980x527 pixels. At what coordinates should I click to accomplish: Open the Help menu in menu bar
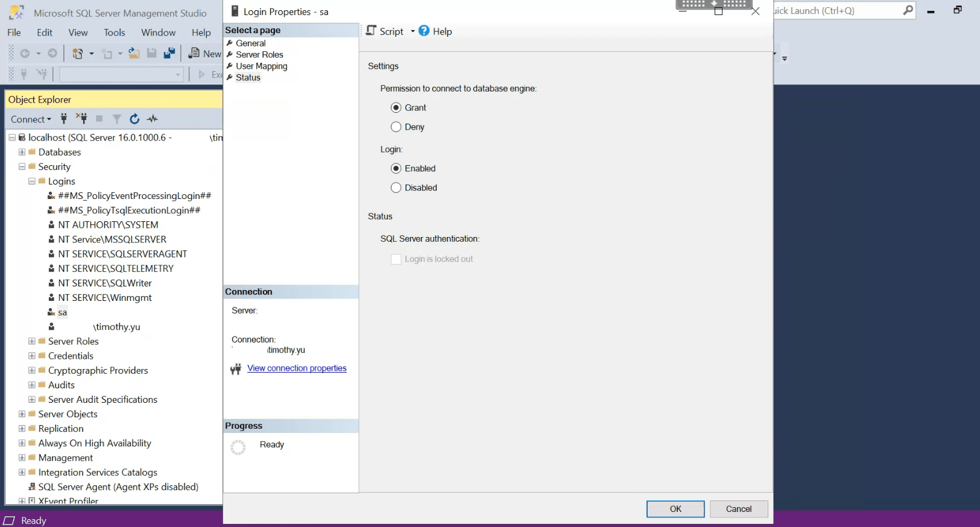201,33
